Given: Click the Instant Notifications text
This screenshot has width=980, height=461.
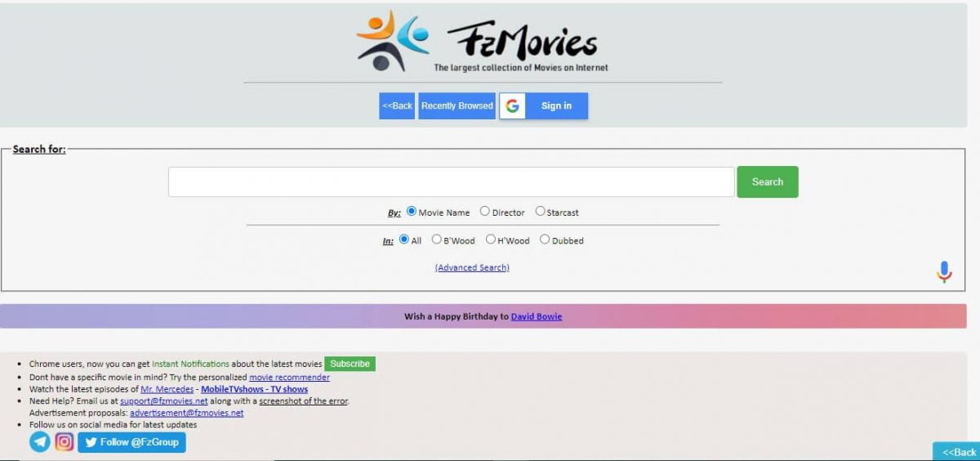Looking at the screenshot, I should (x=190, y=364).
